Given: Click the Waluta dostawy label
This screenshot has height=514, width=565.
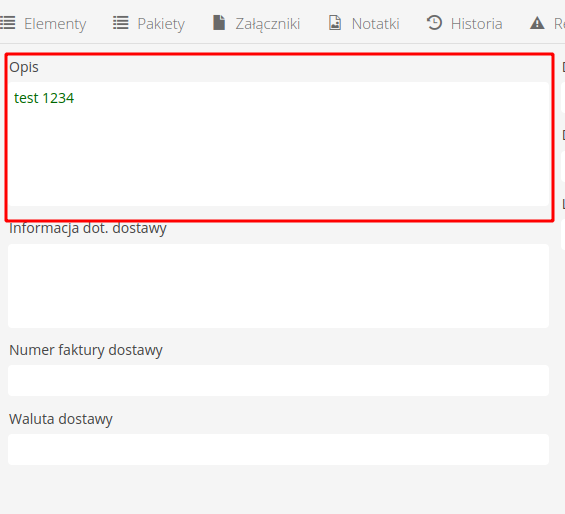Looking at the screenshot, I should pyautogui.click(x=61, y=419).
